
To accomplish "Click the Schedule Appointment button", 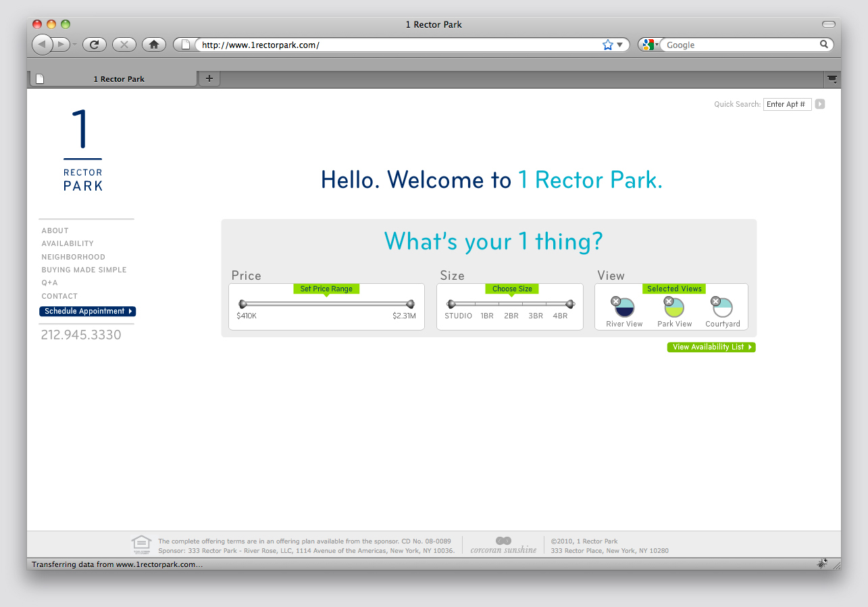I will (88, 311).
